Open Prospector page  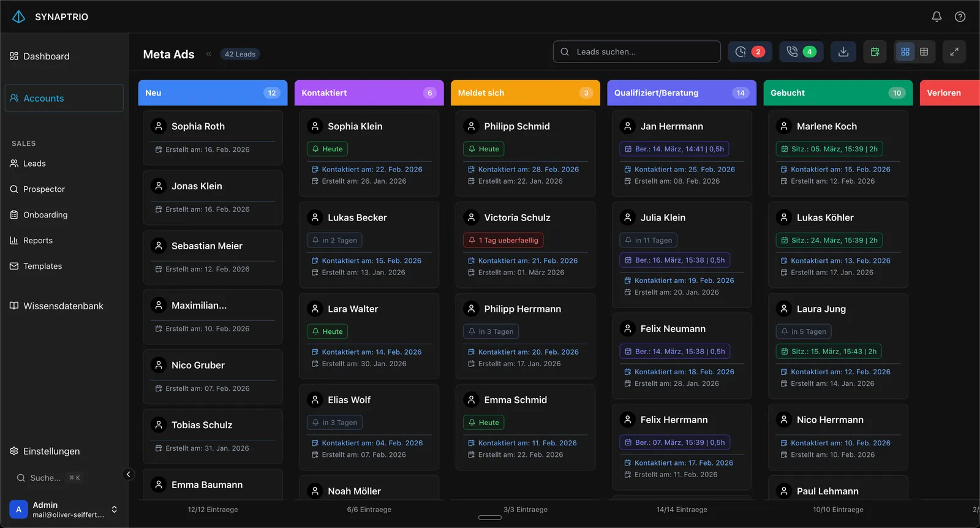(x=64, y=189)
